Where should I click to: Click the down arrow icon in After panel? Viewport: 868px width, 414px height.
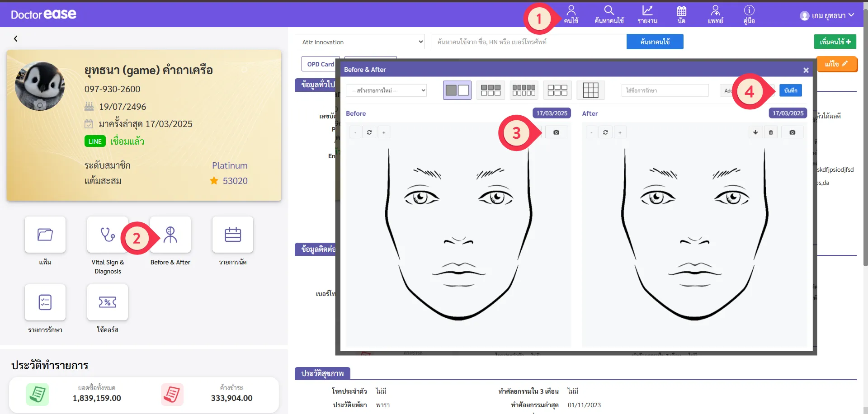(x=755, y=132)
